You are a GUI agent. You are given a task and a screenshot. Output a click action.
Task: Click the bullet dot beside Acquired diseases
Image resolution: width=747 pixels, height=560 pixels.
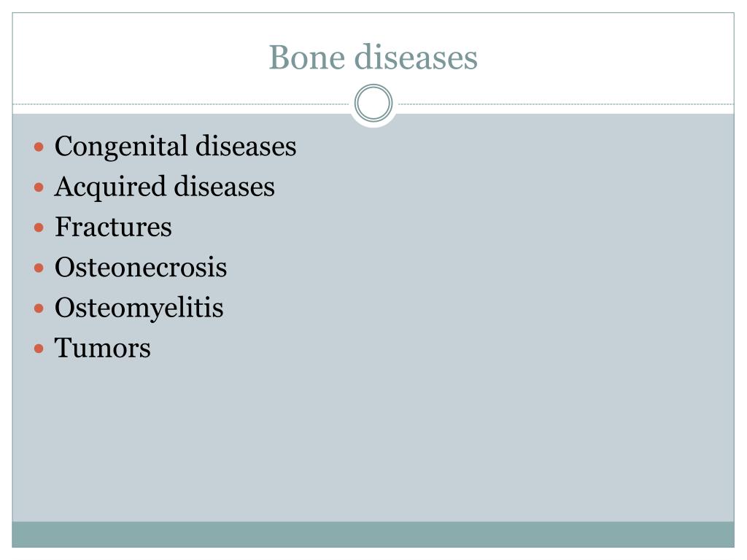click(x=39, y=187)
